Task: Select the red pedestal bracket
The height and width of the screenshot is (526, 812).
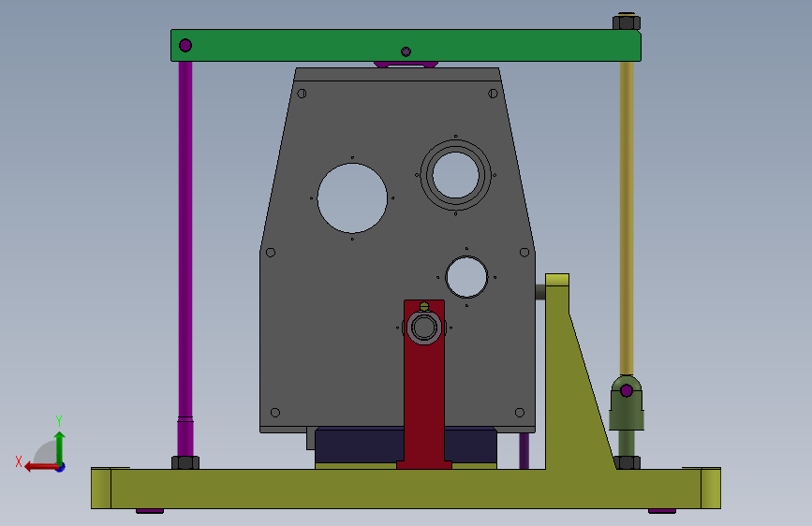Action: [424, 403]
